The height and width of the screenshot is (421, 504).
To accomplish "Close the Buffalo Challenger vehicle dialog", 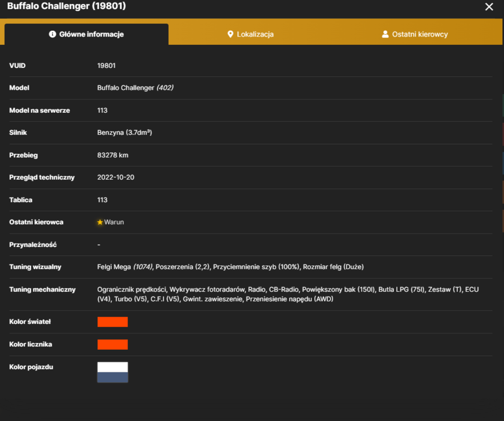I will (489, 7).
